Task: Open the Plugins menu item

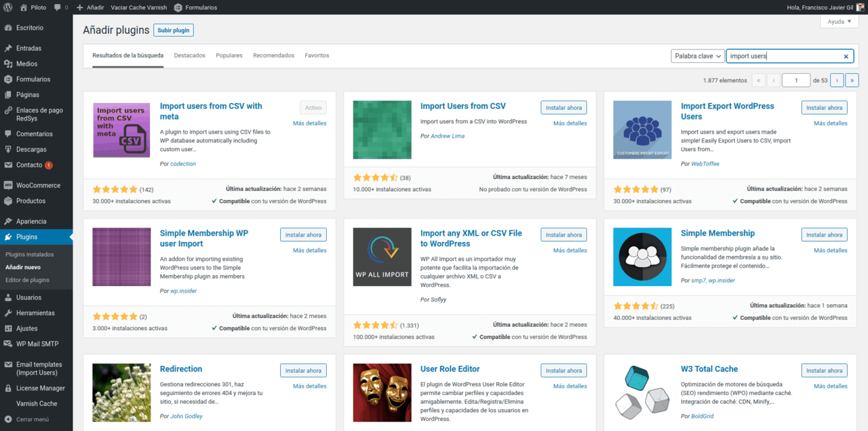Action: pyautogui.click(x=37, y=237)
